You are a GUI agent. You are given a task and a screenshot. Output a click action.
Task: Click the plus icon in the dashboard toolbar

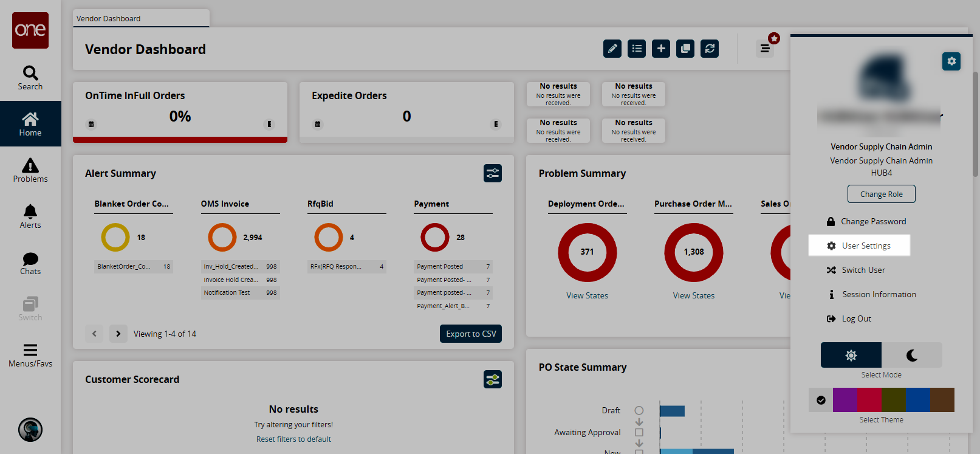(661, 49)
